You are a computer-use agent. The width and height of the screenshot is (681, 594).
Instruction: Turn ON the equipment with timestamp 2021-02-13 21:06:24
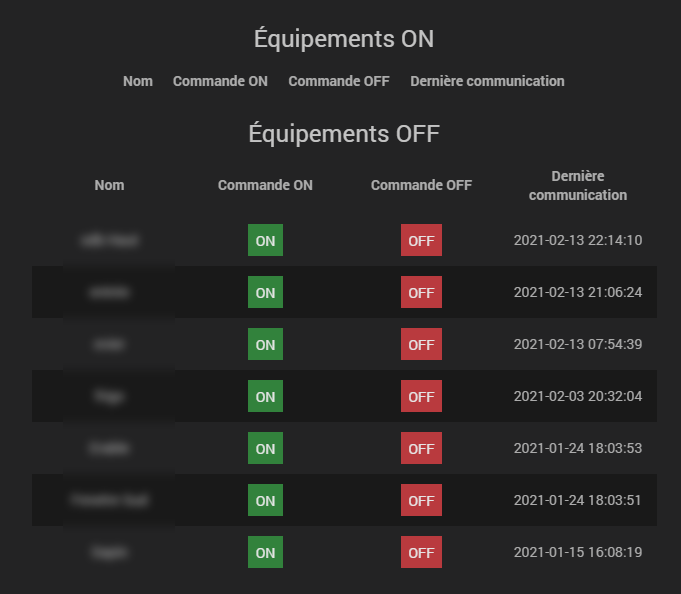point(265,293)
